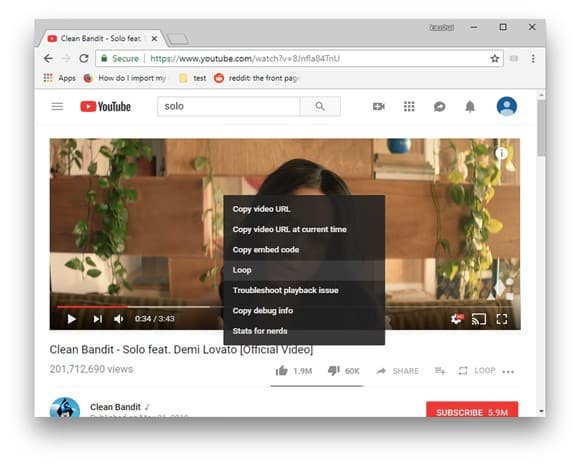Image resolution: width=580 pixels, height=465 pixels.
Task: Open the player settings gear
Action: [x=457, y=319]
